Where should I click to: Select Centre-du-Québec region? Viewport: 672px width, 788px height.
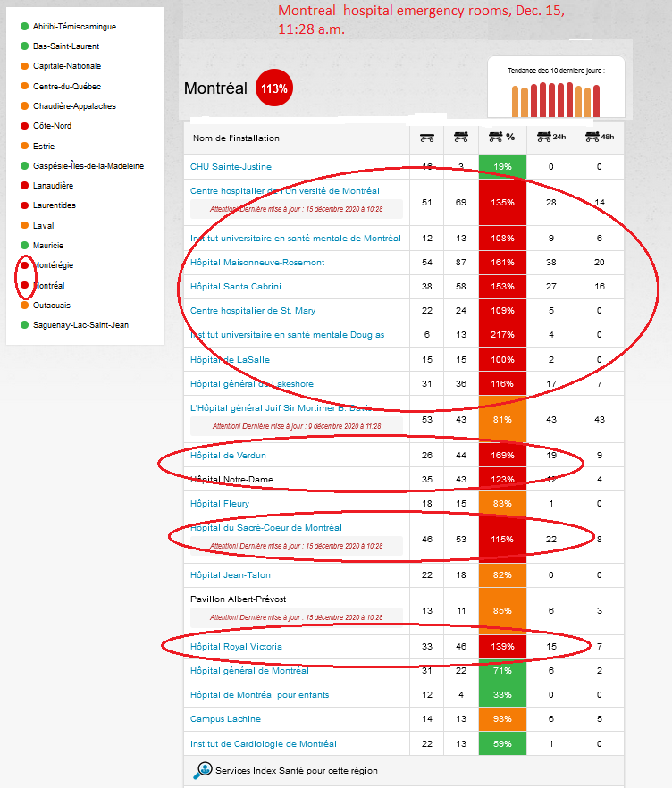[67, 87]
